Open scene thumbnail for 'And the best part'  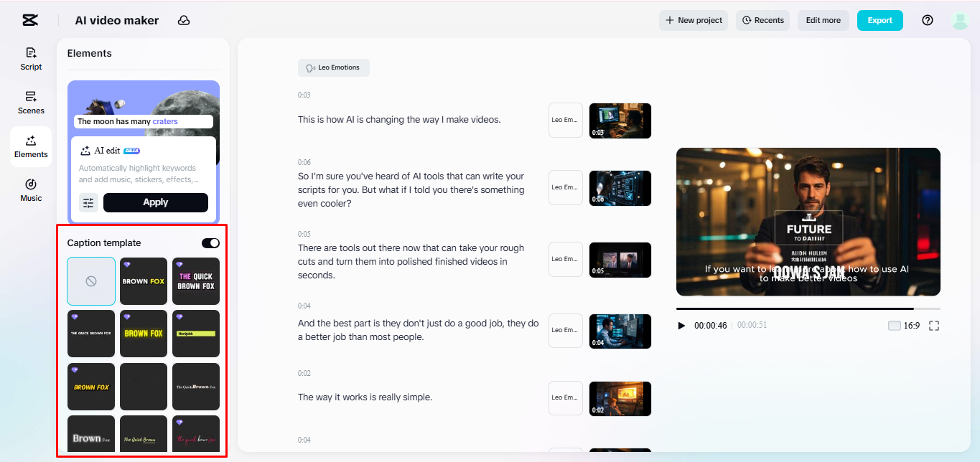pyautogui.click(x=620, y=331)
